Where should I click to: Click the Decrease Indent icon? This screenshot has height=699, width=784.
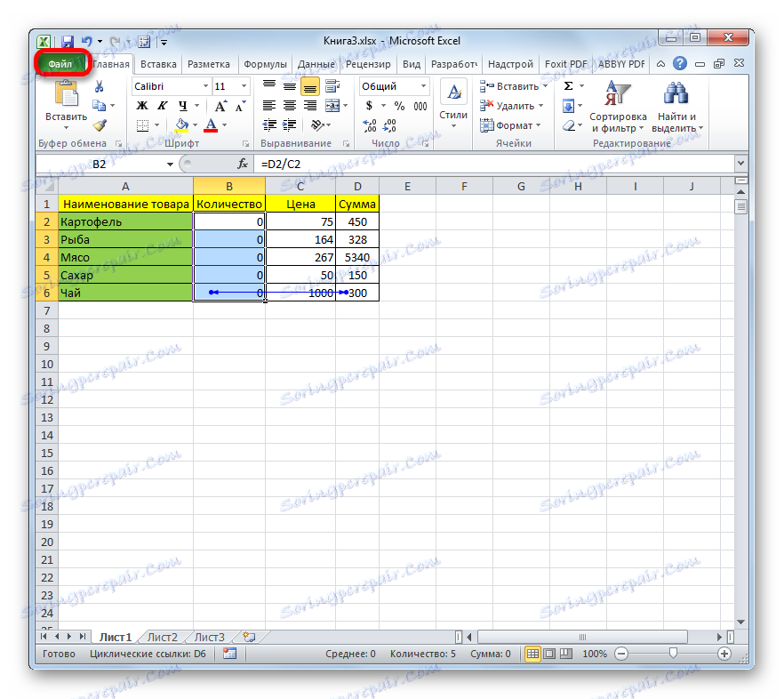click(269, 125)
